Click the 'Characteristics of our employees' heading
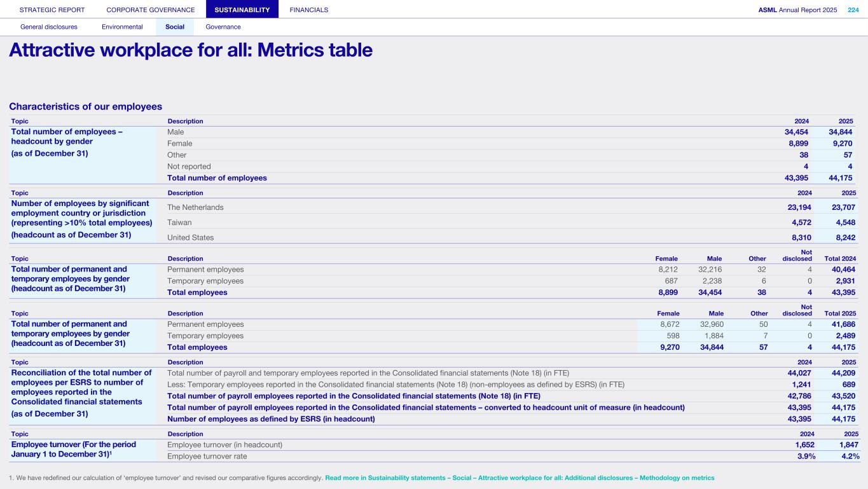 pyautogui.click(x=86, y=106)
